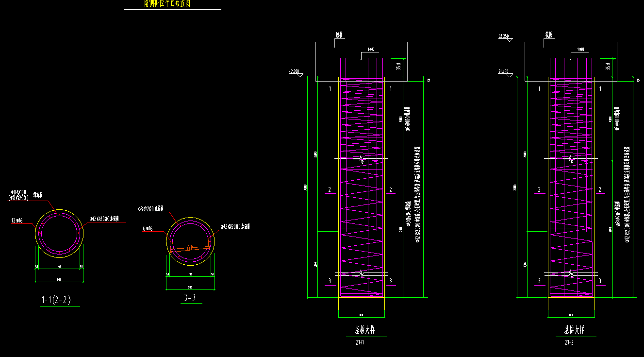This screenshot has height=357, width=644.
Task: Click the "91.650" elevation mark
Action: [x=504, y=71]
